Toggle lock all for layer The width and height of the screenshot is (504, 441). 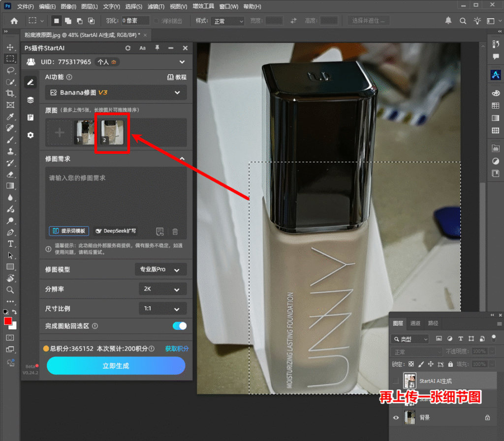click(x=450, y=364)
